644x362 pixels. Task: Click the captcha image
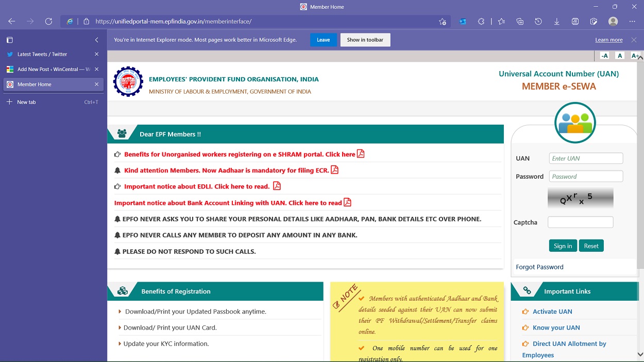(x=580, y=198)
